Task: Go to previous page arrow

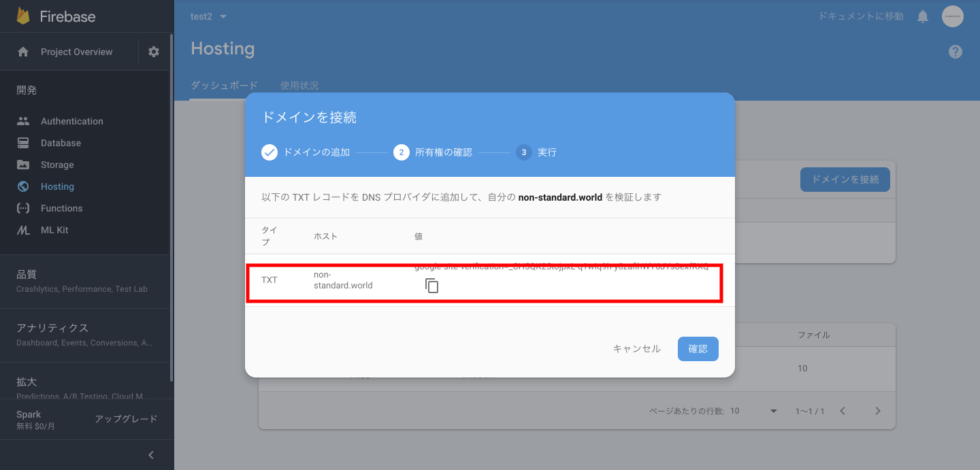Action: click(x=843, y=411)
